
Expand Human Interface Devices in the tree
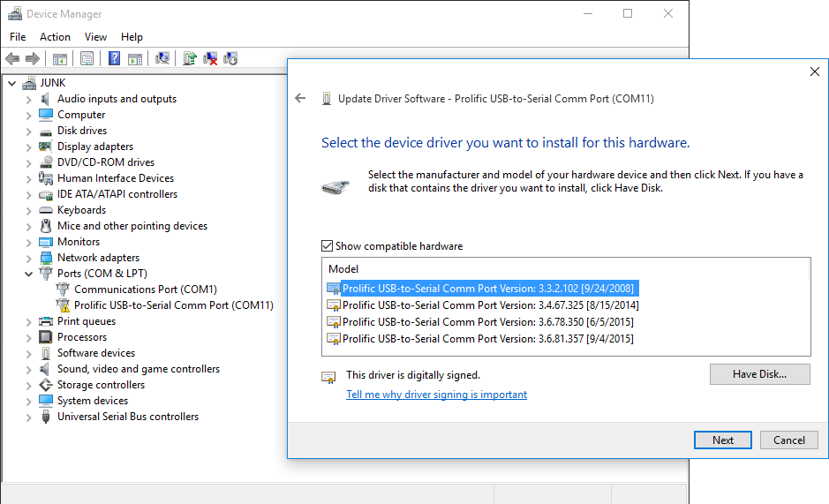[29, 179]
